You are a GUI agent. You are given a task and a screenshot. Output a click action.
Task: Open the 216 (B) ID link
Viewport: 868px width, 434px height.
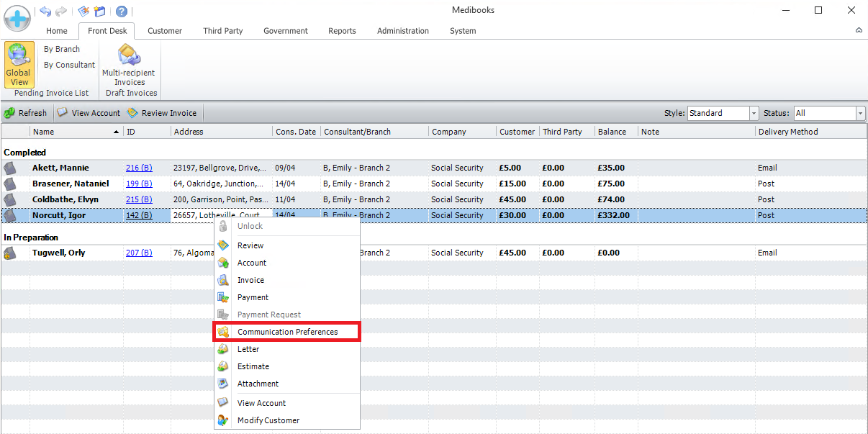(139, 168)
